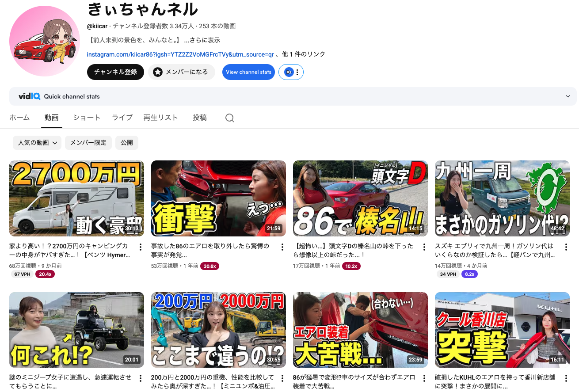Toggle the メンバー限定 filter chip
The height and width of the screenshot is (392, 579).
tap(88, 143)
